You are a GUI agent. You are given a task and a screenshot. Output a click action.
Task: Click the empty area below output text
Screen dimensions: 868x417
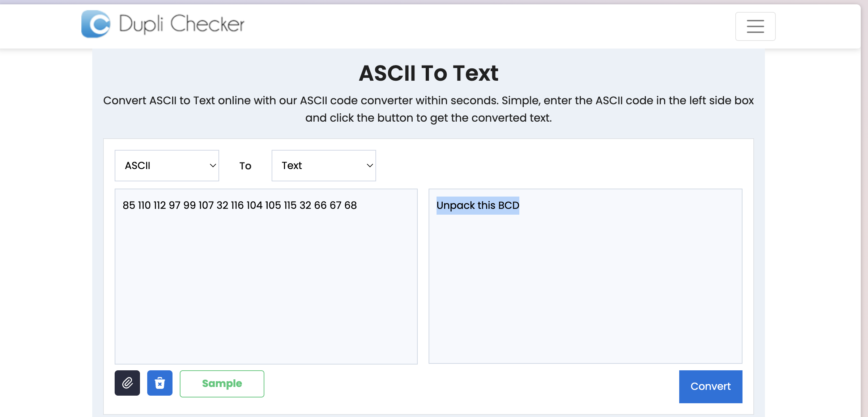(x=586, y=290)
